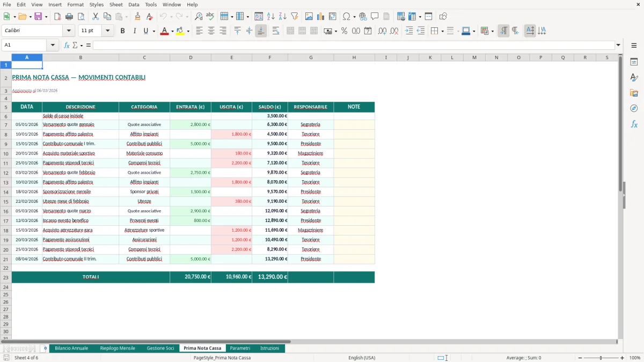The image size is (644, 362).
Task: Toggle Align Right
Action: click(x=223, y=31)
